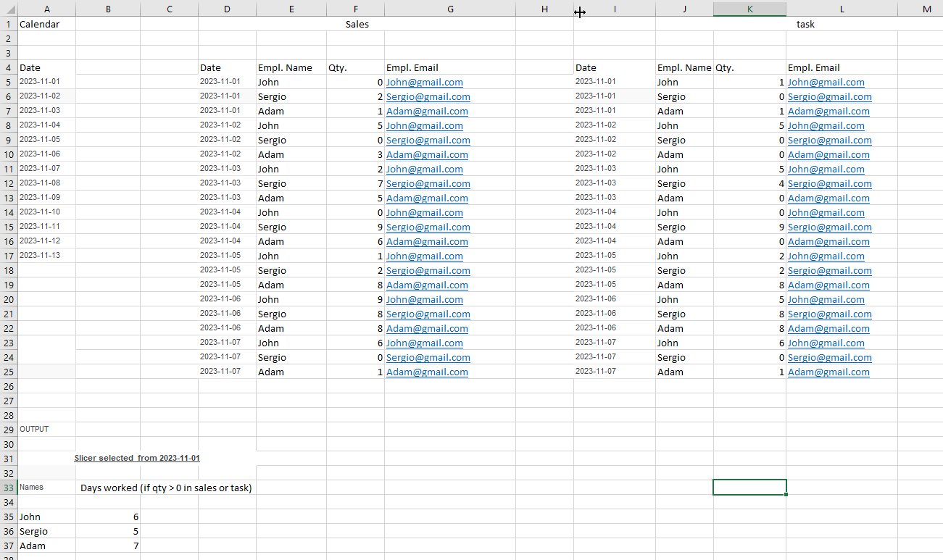Select column G header
The image size is (943, 560).
point(450,9)
